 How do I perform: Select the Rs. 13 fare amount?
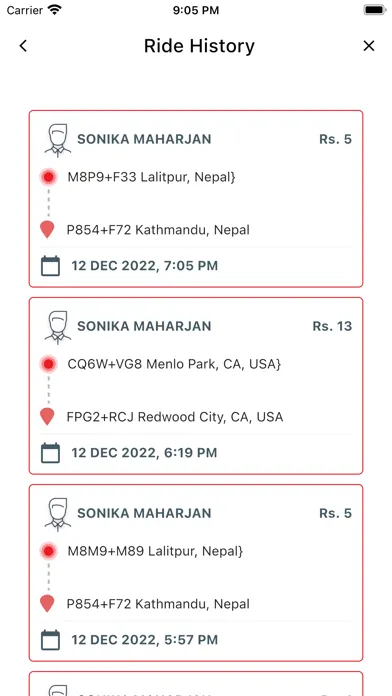pos(332,326)
